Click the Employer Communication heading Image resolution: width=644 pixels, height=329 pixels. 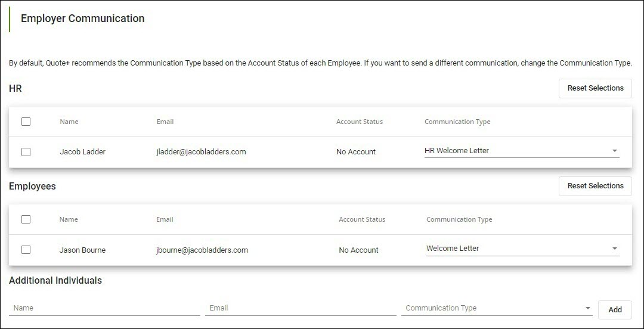[82, 18]
